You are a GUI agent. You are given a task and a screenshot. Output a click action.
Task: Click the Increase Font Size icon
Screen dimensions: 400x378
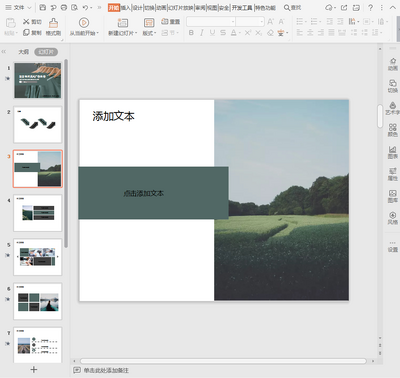pos(270,22)
